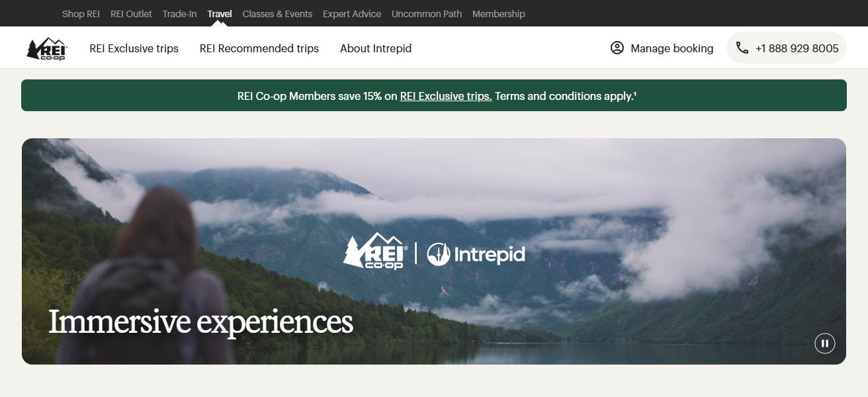
Task: Open the REI Recommended trips menu
Action: [x=259, y=48]
